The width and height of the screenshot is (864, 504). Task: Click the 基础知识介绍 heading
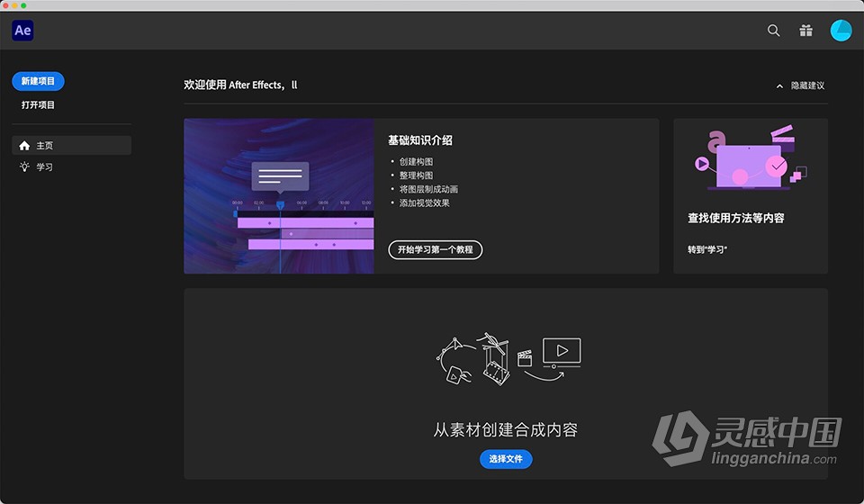420,140
